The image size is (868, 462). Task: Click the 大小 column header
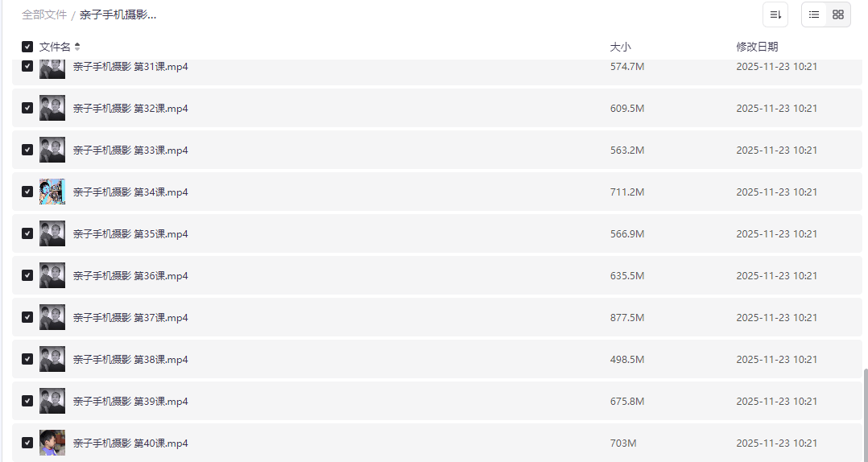620,47
